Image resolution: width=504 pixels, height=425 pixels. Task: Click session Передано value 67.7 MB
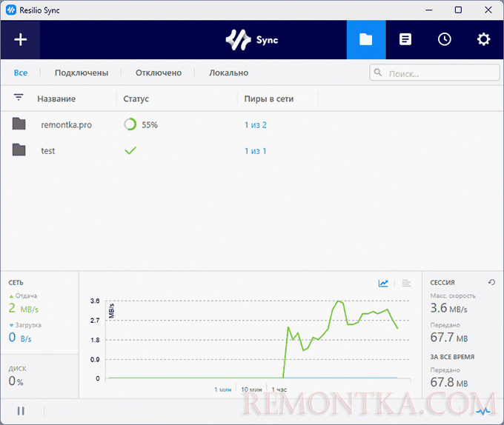point(449,338)
